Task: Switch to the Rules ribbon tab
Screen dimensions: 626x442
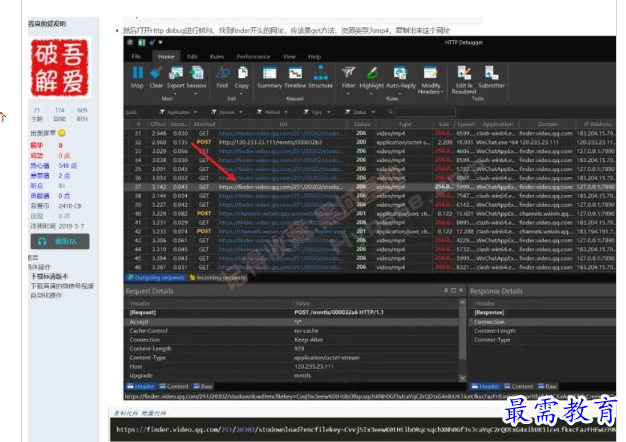Action: (x=217, y=56)
